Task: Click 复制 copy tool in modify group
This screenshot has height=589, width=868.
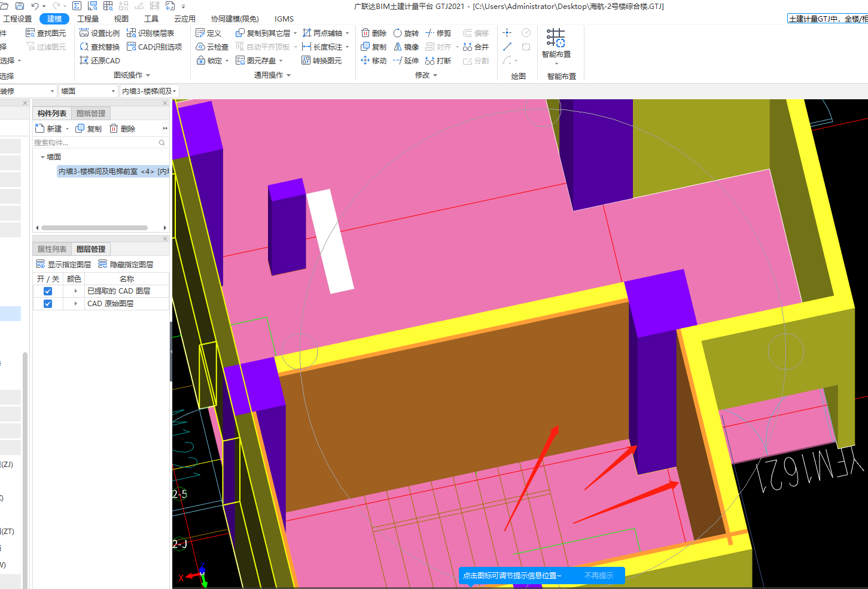Action: pos(374,47)
